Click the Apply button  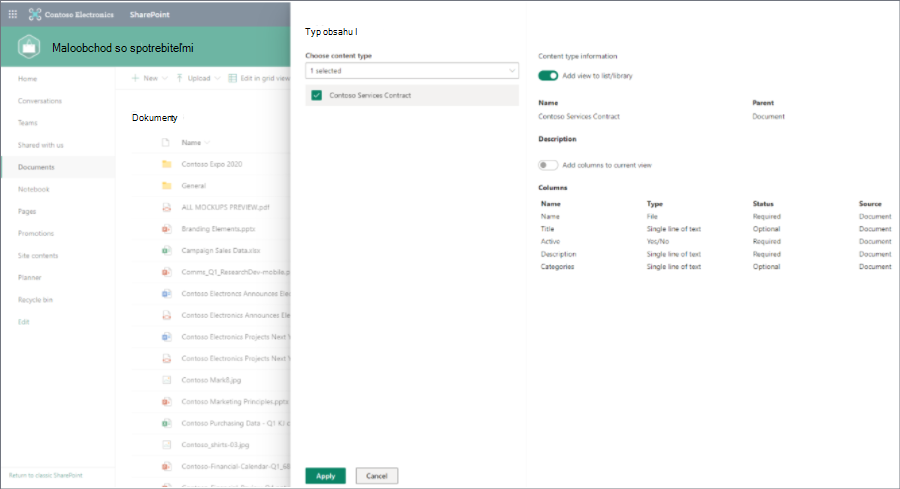(325, 476)
